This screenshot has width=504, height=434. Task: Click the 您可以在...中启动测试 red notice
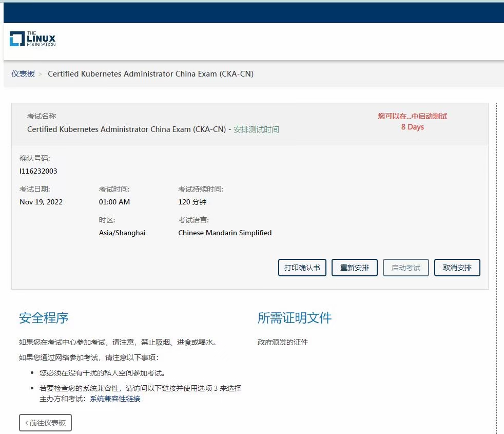click(413, 116)
